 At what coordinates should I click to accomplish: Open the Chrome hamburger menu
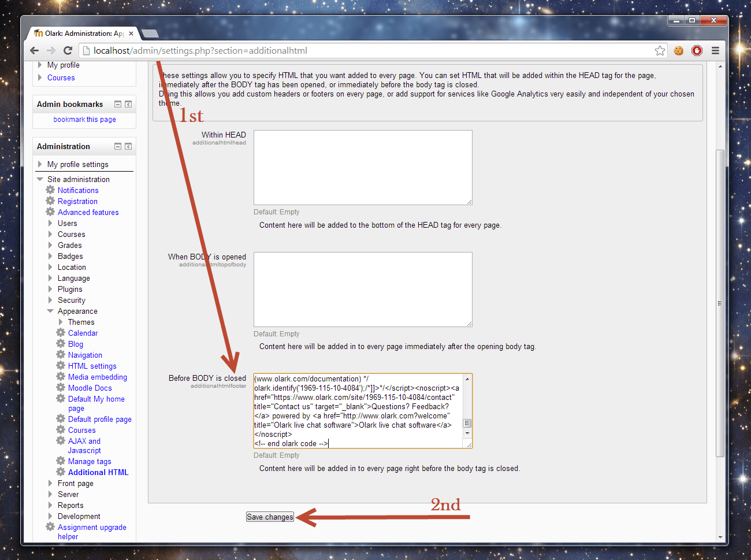tap(715, 51)
